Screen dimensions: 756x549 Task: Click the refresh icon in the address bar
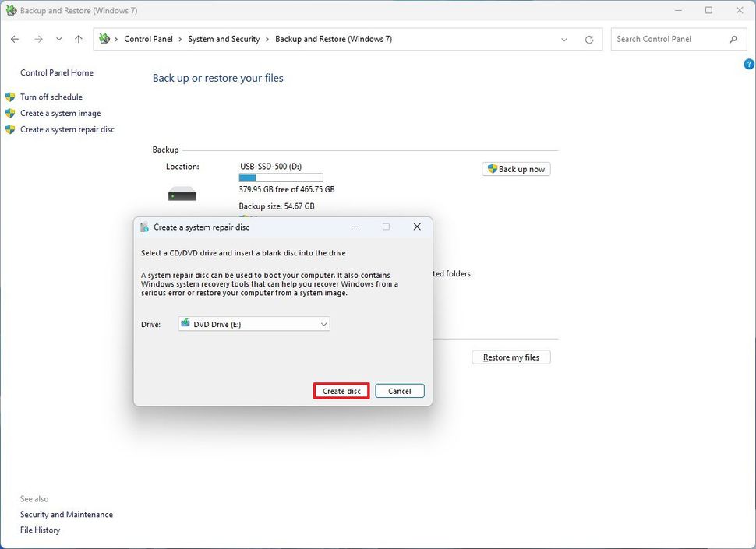[x=589, y=38]
